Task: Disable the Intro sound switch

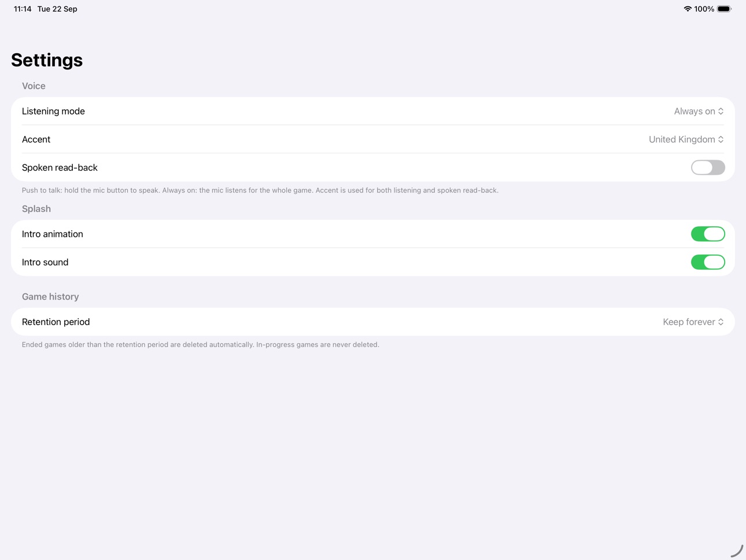Action: click(708, 262)
